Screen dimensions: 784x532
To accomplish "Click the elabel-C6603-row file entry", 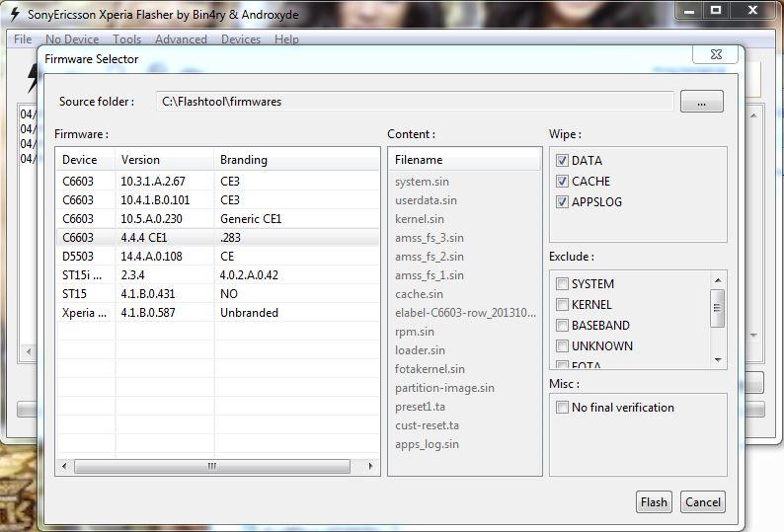I will 465,313.
